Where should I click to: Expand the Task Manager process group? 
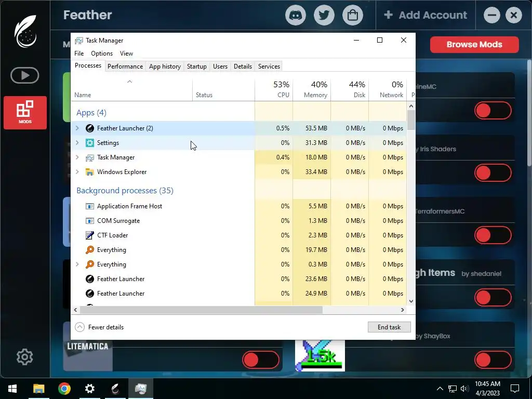pyautogui.click(x=77, y=157)
